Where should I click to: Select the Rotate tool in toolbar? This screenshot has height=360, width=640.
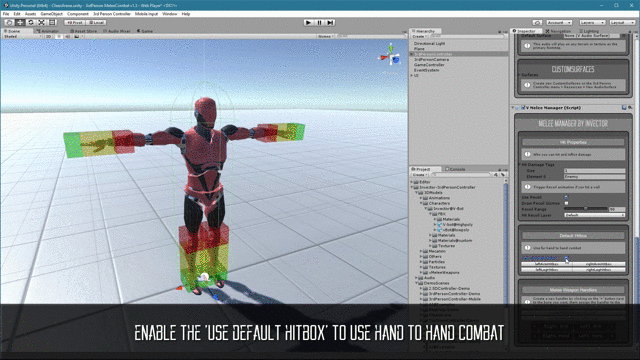pyautogui.click(x=31, y=22)
